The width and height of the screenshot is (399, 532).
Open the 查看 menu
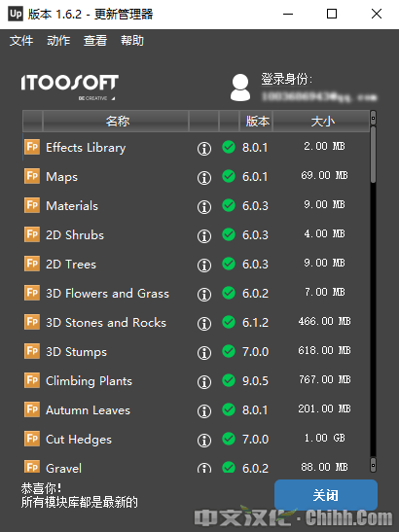95,41
